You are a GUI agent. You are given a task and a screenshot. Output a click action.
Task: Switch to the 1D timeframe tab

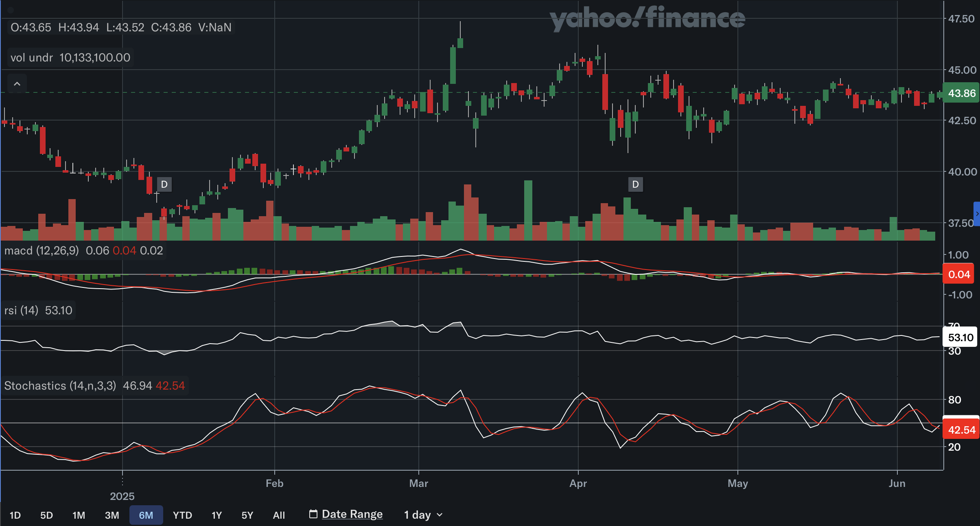pos(15,515)
